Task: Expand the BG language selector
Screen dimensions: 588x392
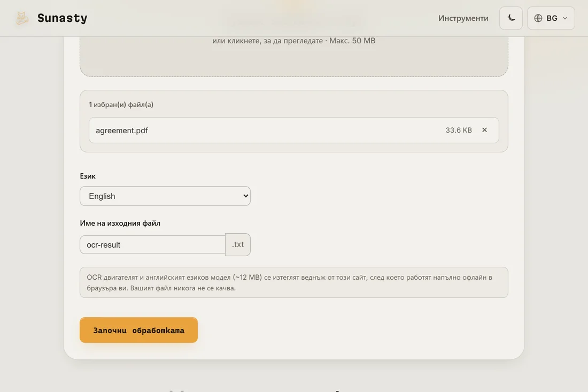Action: 551,18
